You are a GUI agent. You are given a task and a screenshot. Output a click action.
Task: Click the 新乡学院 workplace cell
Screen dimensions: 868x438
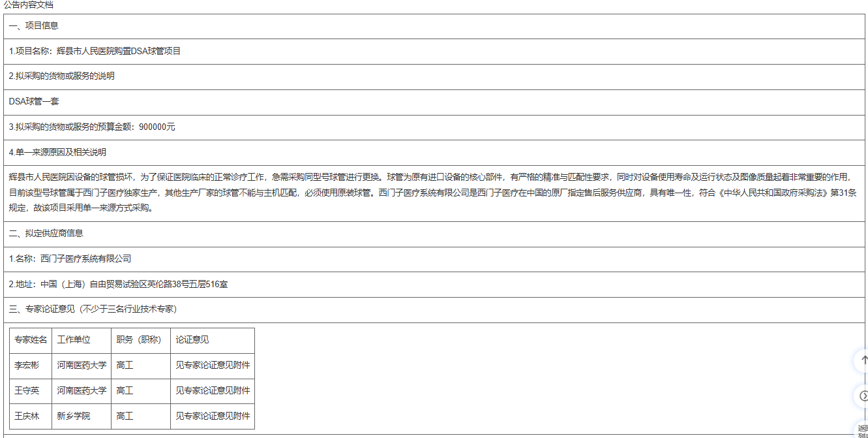point(74,416)
